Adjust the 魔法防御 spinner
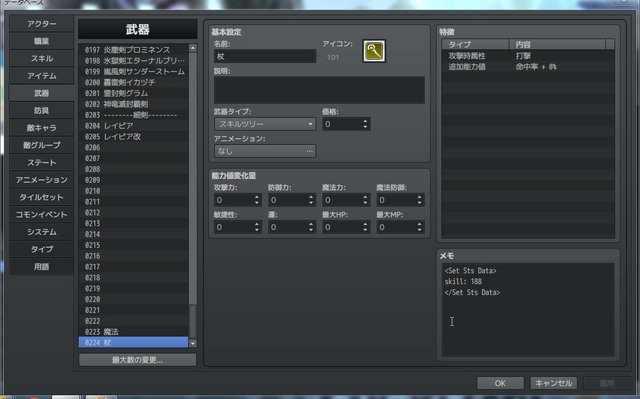 click(x=420, y=200)
